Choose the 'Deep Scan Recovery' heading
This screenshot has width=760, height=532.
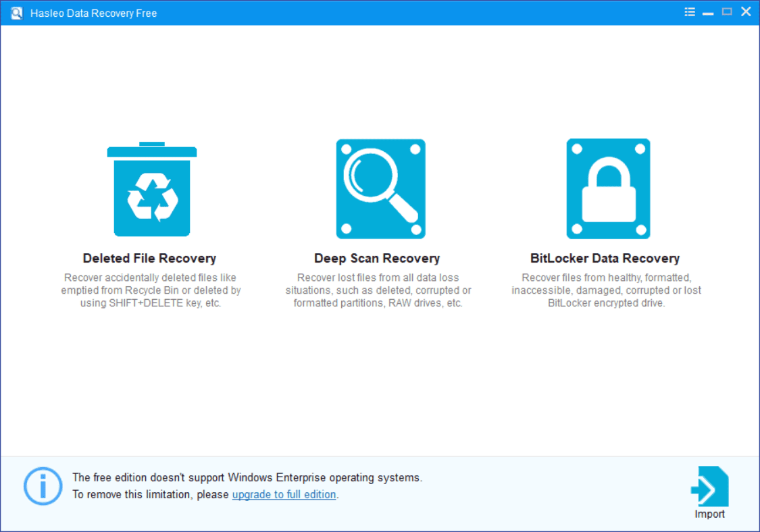[377, 259]
